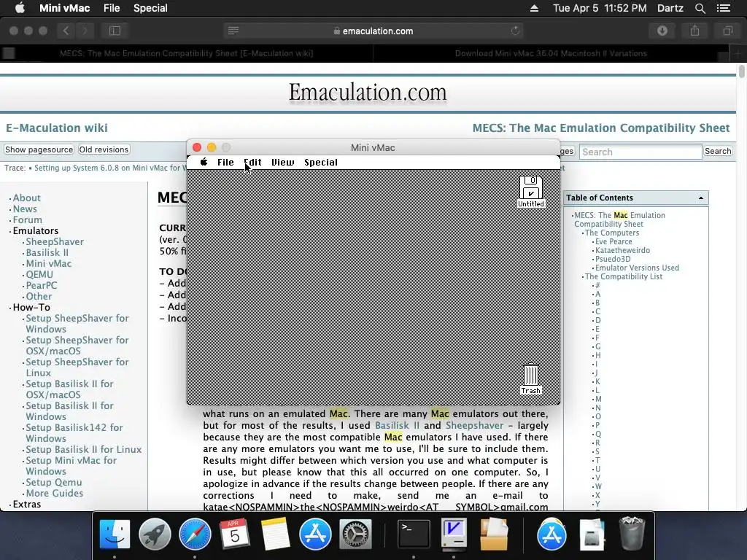Collapse the Table of Contents panel
Image resolution: width=747 pixels, height=560 pixels.
[x=701, y=198]
